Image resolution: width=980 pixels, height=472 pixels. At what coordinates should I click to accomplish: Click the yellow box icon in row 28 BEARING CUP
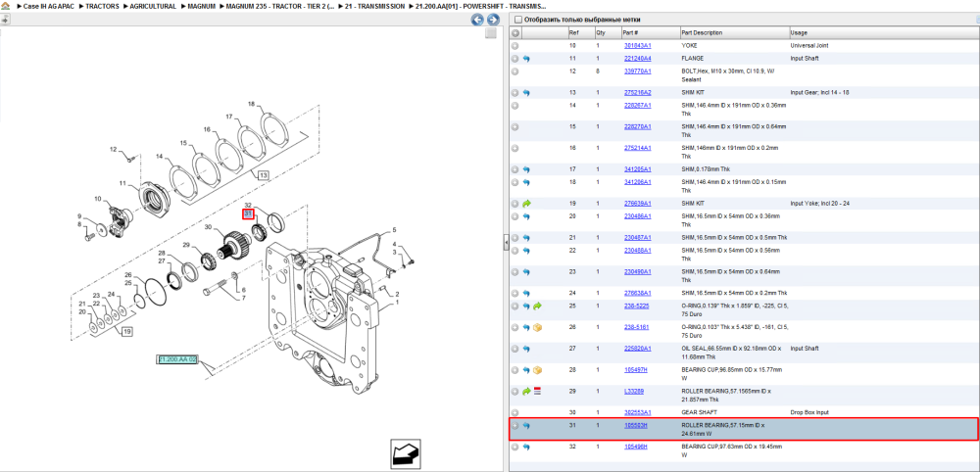(537, 370)
